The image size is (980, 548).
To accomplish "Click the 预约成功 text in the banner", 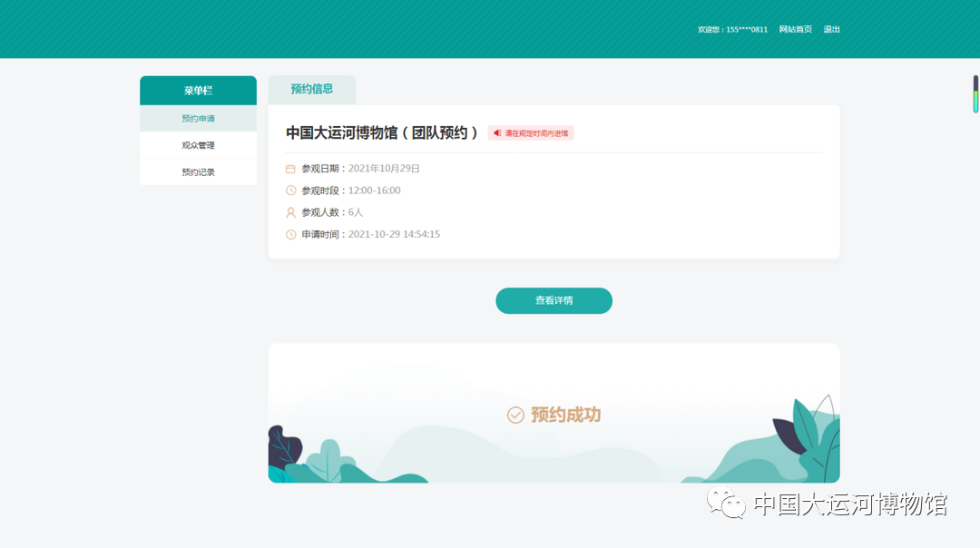I will pyautogui.click(x=565, y=415).
